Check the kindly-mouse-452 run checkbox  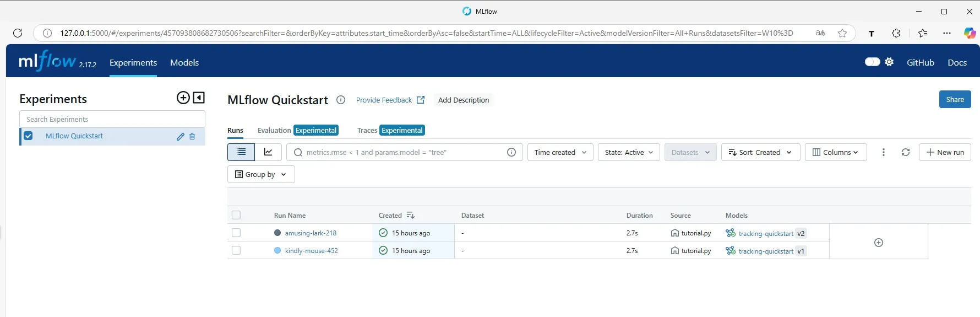pyautogui.click(x=236, y=250)
